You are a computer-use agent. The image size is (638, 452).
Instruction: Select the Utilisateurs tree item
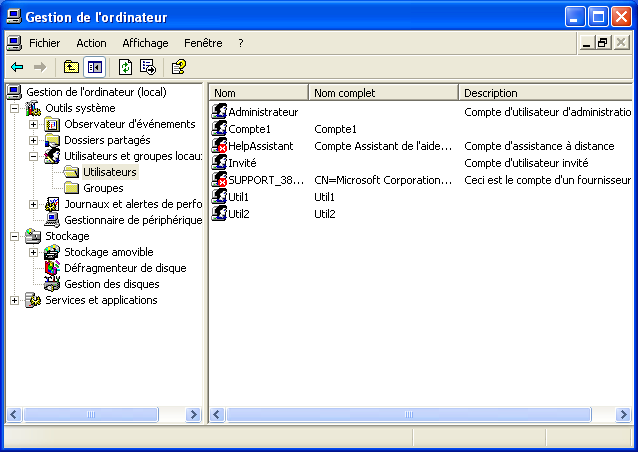point(110,172)
